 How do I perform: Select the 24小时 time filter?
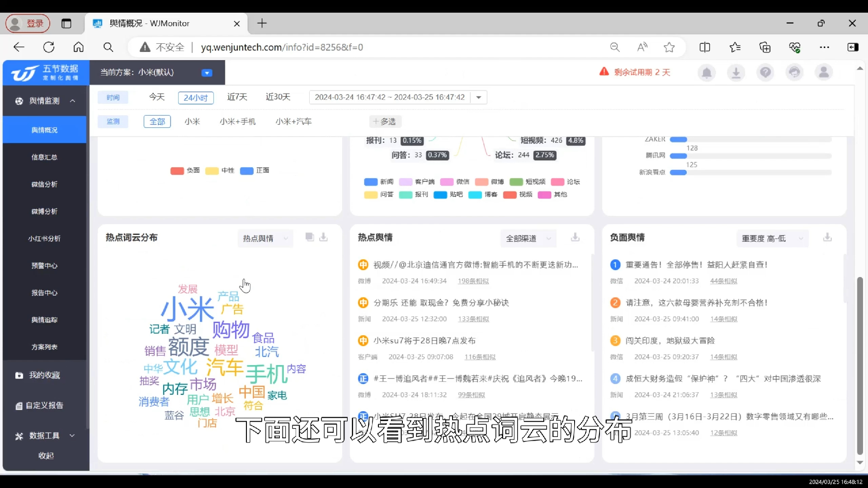(196, 98)
